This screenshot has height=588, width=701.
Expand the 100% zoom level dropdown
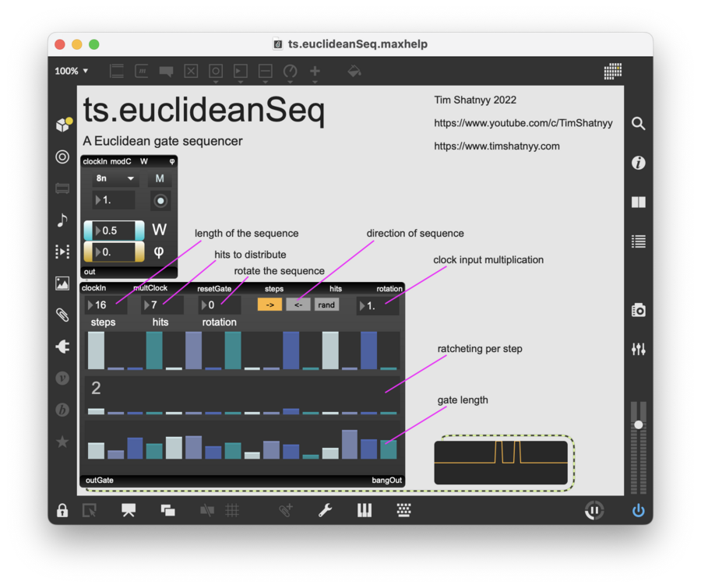(72, 72)
